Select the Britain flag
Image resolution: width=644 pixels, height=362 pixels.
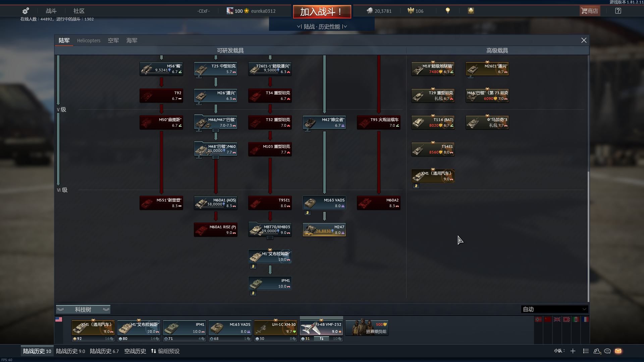tap(557, 319)
